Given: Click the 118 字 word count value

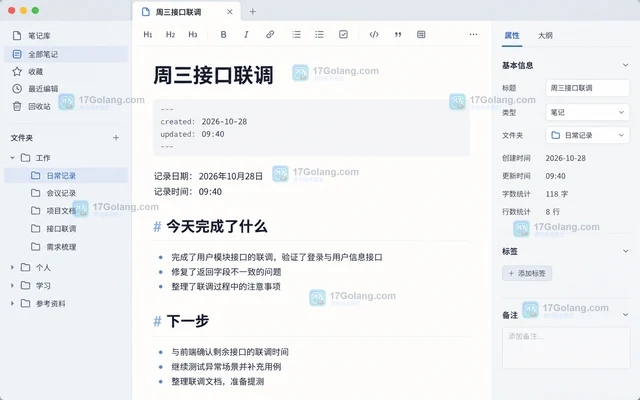Looking at the screenshot, I should (x=557, y=194).
